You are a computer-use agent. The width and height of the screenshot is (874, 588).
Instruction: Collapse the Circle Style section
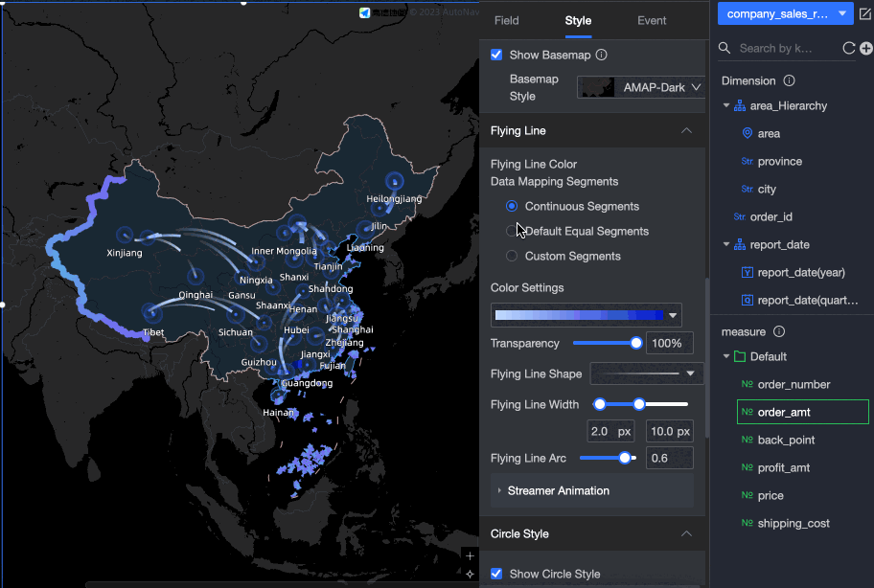[686, 534]
